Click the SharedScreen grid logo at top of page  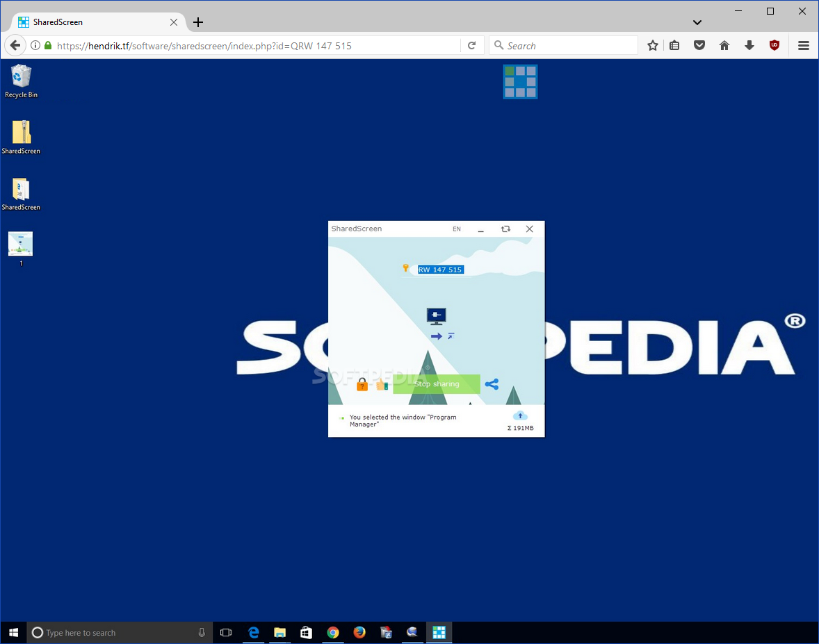pyautogui.click(x=520, y=81)
